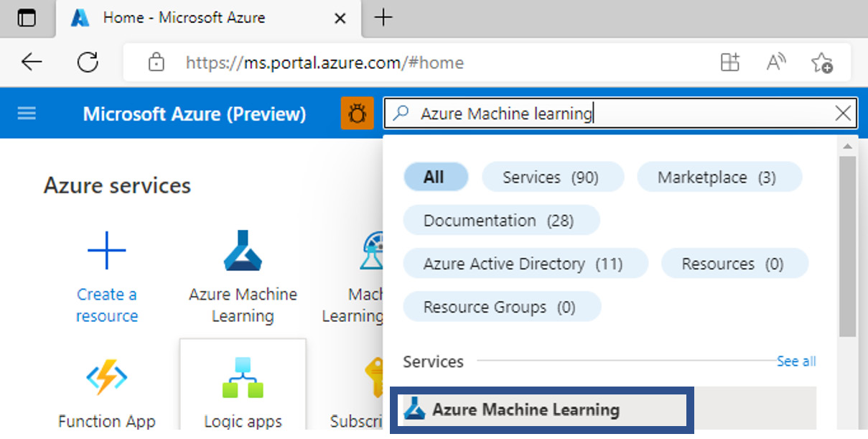Viewport: 868px width, 439px height.
Task: Filter results by Services (90)
Action: pyautogui.click(x=553, y=177)
